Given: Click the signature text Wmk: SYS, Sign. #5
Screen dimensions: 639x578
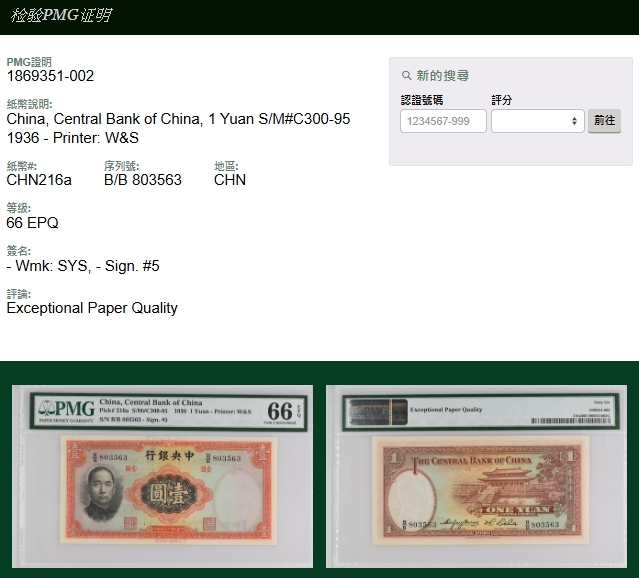Looking at the screenshot, I should tap(83, 266).
